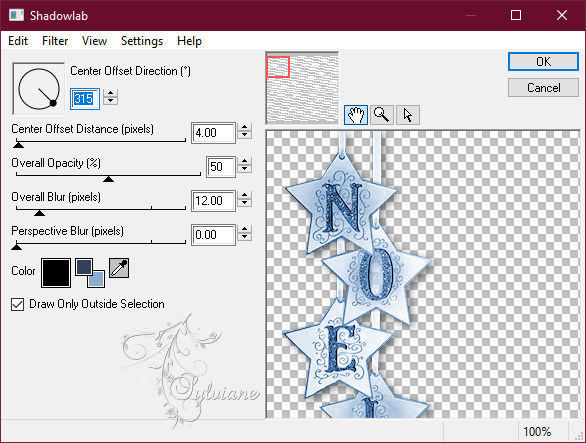The image size is (586, 443).
Task: Increase Overall Blur stepper value
Action: tap(244, 196)
